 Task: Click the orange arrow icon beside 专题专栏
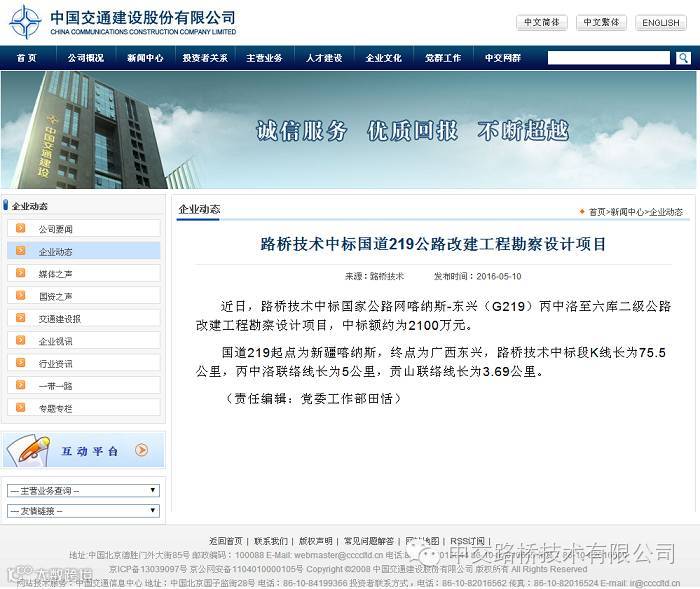pos(21,407)
